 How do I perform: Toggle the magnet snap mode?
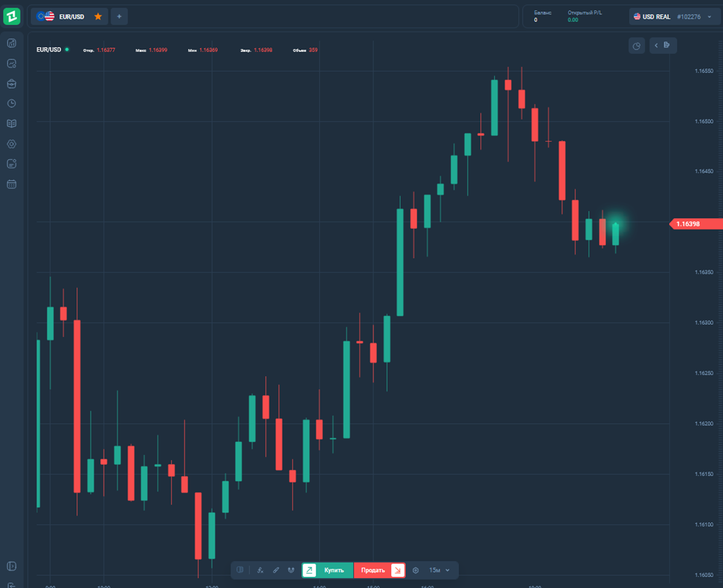pos(291,570)
